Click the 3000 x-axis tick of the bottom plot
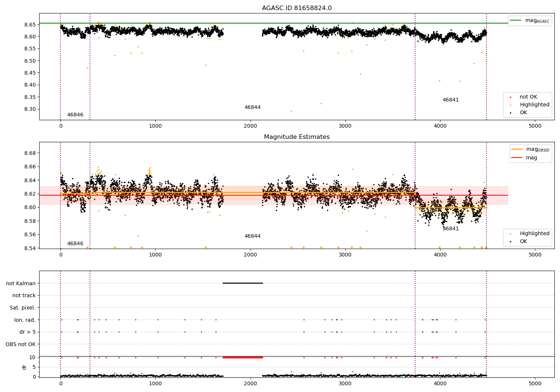Image resolution: width=560 pixels, height=392 pixels. [345, 383]
